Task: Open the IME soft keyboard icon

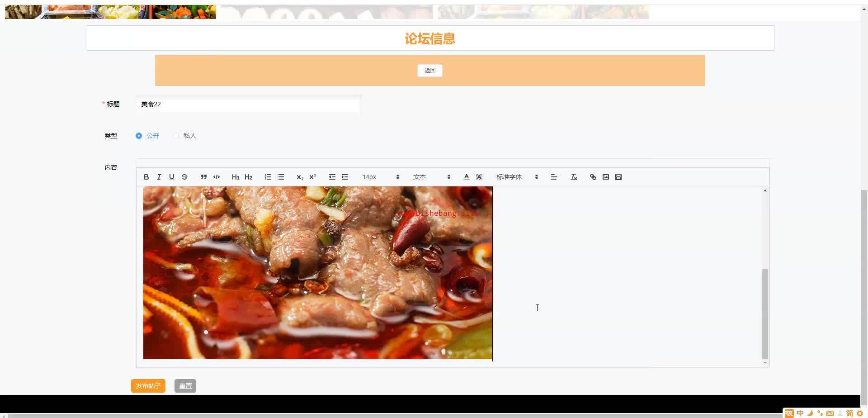Action: 830,413
